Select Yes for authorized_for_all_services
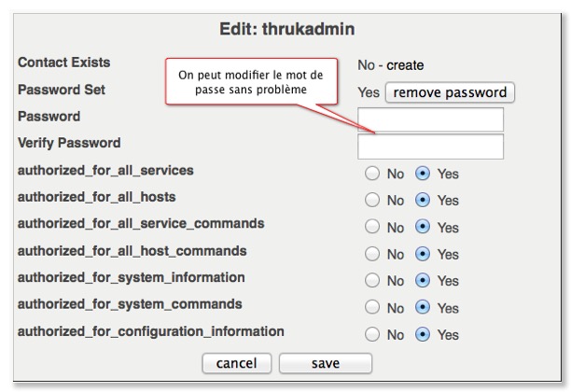The width and height of the screenshot is (571, 392). pyautogui.click(x=422, y=174)
